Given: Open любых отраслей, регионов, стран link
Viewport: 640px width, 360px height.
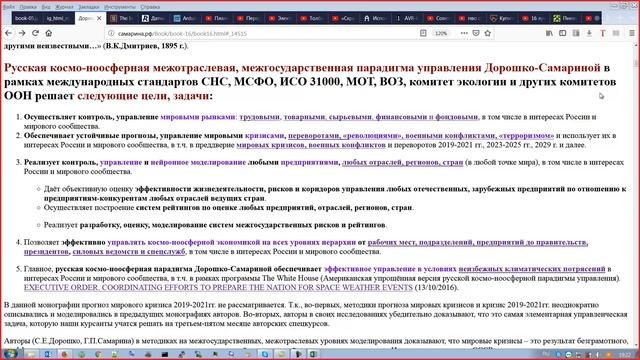Looking at the screenshot, I should (402, 162).
